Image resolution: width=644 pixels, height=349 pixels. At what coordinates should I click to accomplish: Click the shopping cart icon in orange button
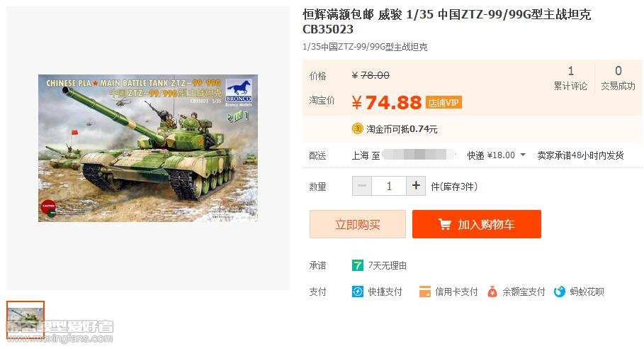pyautogui.click(x=444, y=224)
